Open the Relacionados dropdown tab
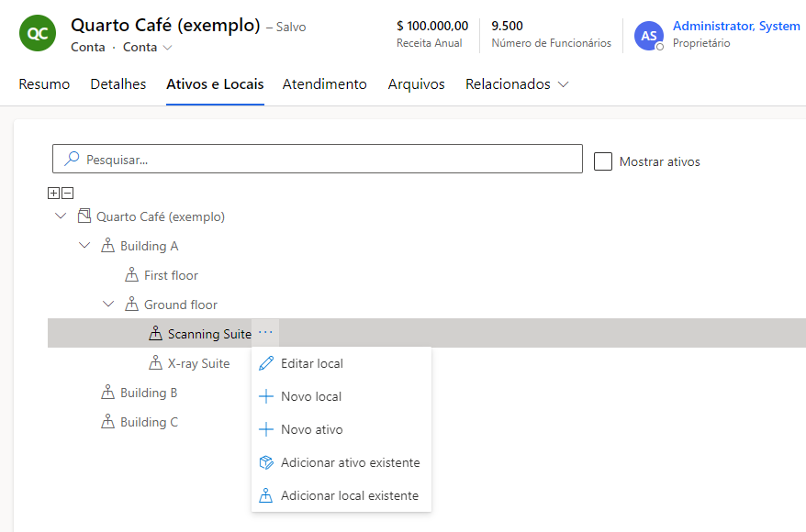This screenshot has width=806, height=532. (517, 84)
